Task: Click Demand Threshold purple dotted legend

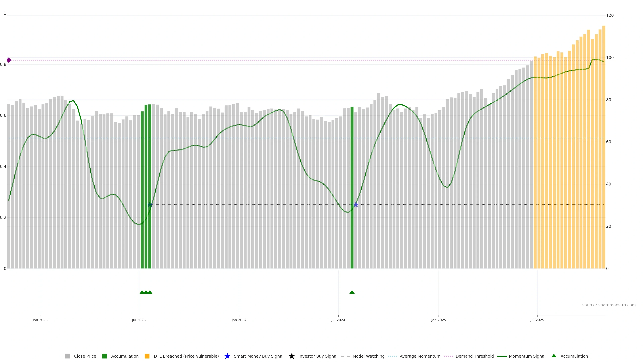Action: [x=448, y=356]
